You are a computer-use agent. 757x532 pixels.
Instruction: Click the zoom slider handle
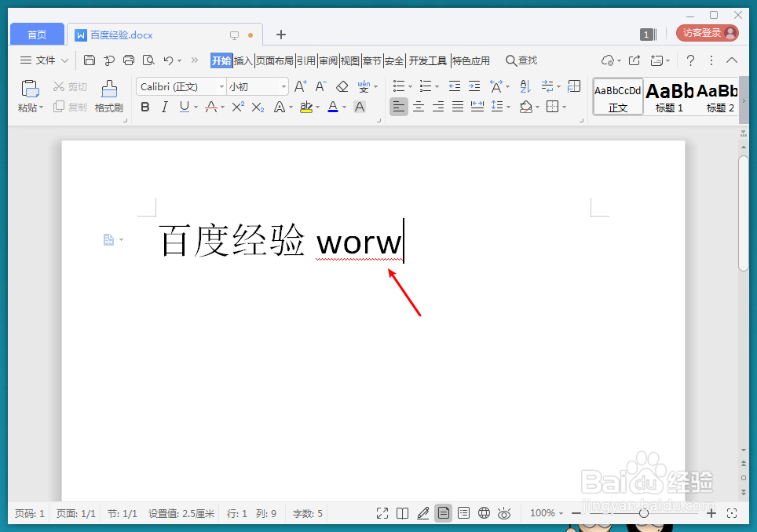(x=644, y=513)
